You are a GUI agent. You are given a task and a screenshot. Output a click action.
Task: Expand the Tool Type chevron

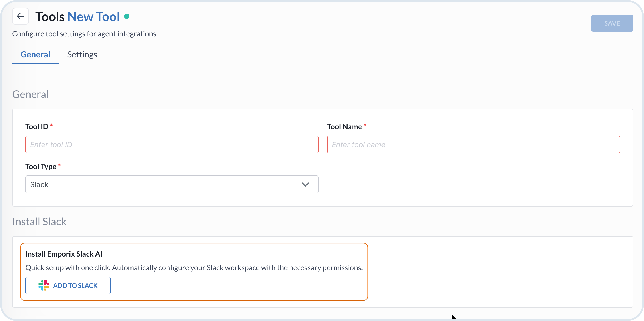point(305,184)
